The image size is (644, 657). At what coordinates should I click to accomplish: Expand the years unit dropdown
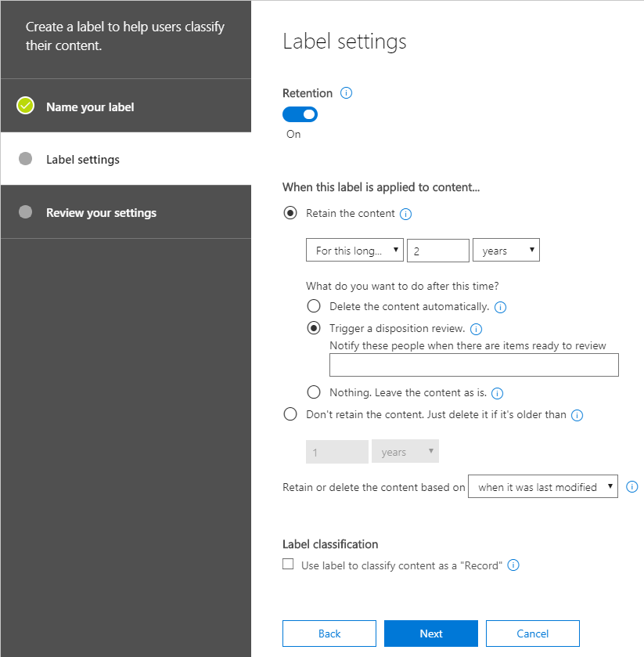coord(505,251)
